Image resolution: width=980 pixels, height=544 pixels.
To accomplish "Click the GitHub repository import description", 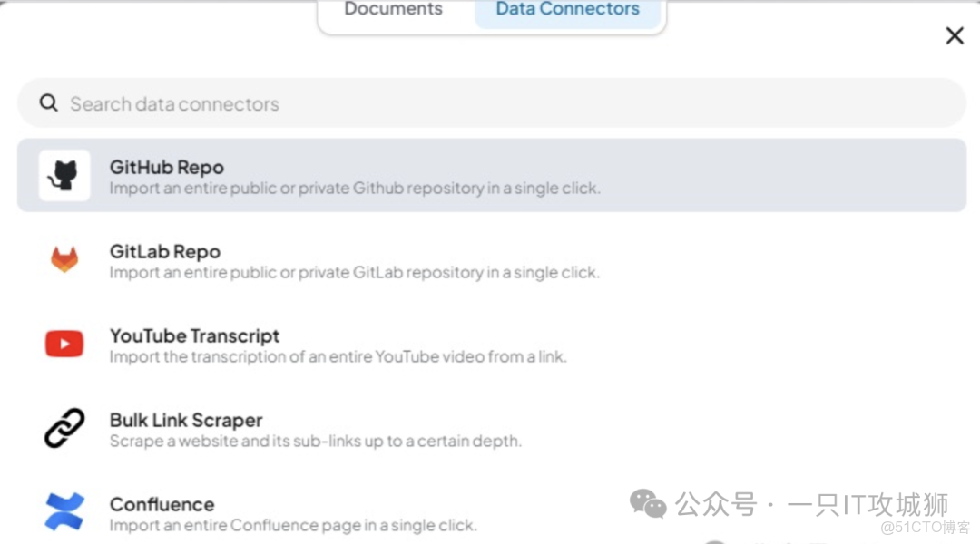I will tap(355, 189).
